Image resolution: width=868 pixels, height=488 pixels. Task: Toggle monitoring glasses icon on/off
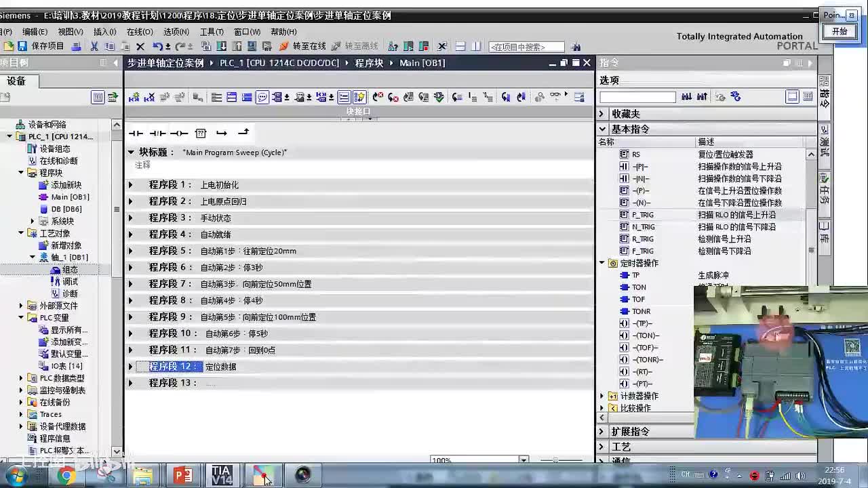coord(555,96)
